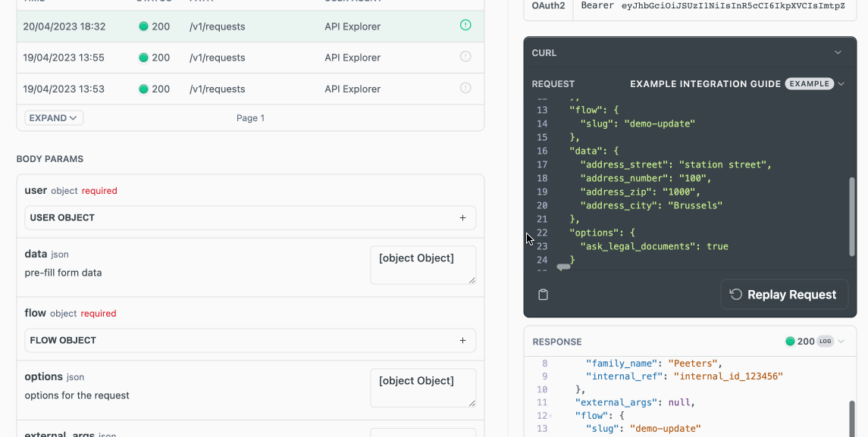Copy request with the clipboard icon
This screenshot has height=437, width=868.
tap(543, 295)
